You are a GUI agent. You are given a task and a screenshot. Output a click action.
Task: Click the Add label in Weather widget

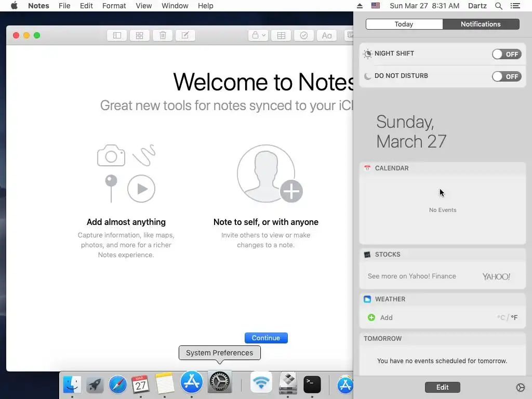pos(386,317)
